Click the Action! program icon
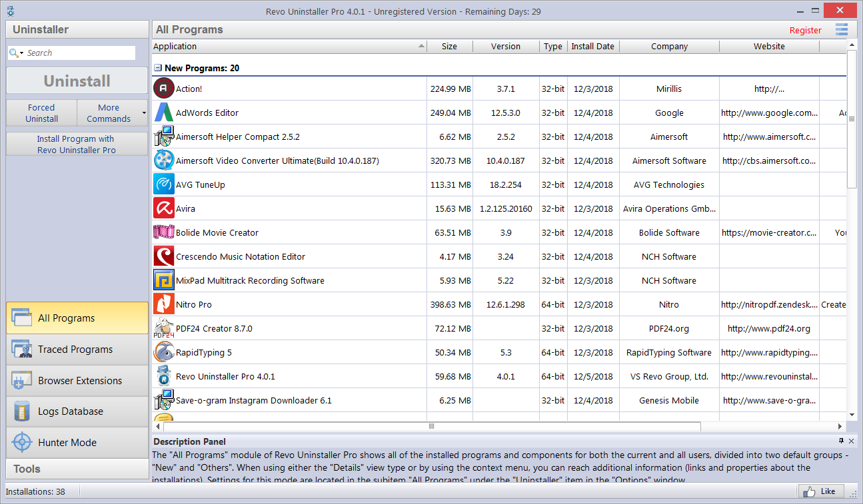 (163, 88)
